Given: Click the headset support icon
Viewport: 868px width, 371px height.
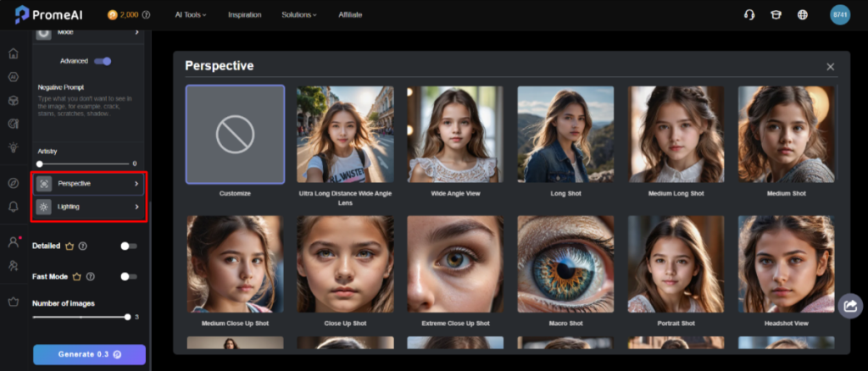Looking at the screenshot, I should tap(748, 14).
